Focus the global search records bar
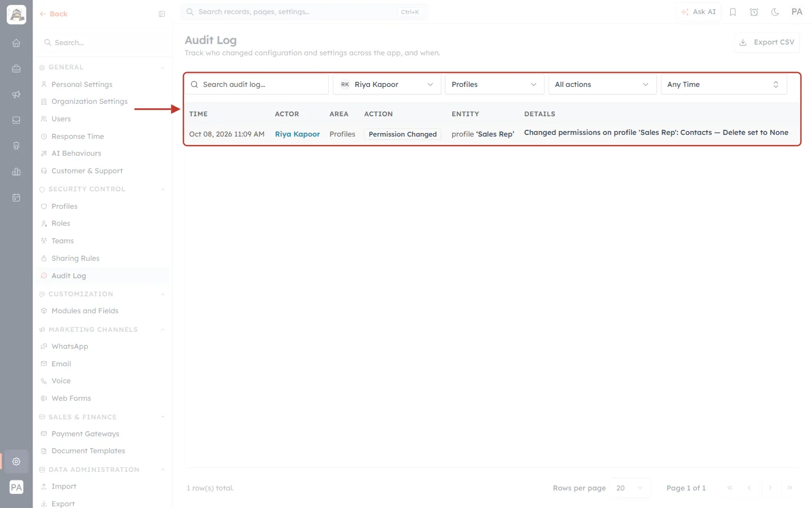Screen dimensions: 812x508 [x=304, y=12]
